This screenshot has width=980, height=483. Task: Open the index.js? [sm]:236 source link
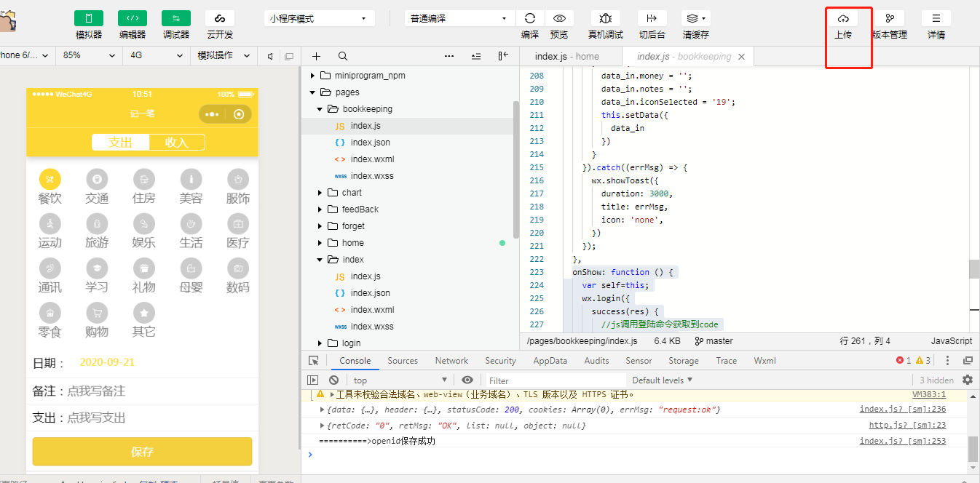(903, 410)
